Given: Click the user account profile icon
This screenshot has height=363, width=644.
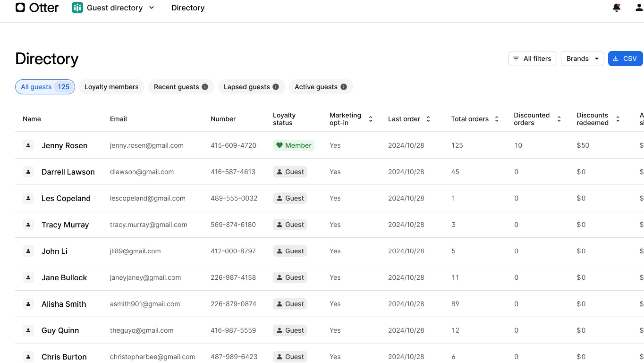Looking at the screenshot, I should tap(639, 8).
